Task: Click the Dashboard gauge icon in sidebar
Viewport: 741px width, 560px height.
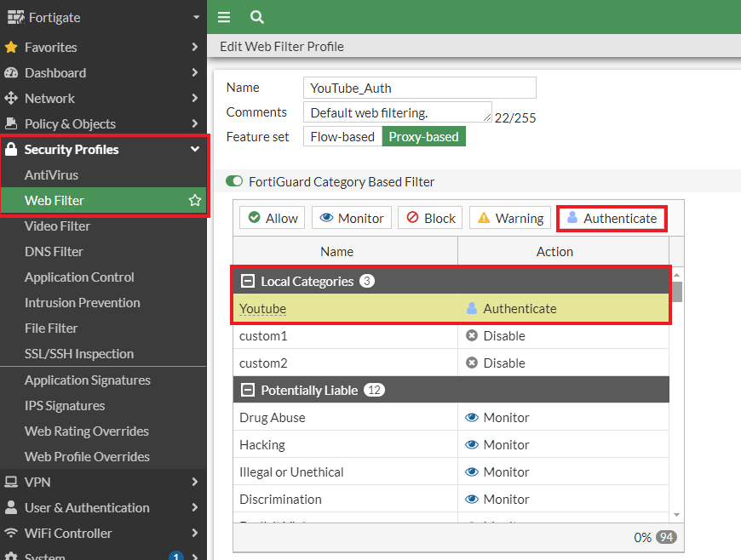Action: (x=11, y=73)
